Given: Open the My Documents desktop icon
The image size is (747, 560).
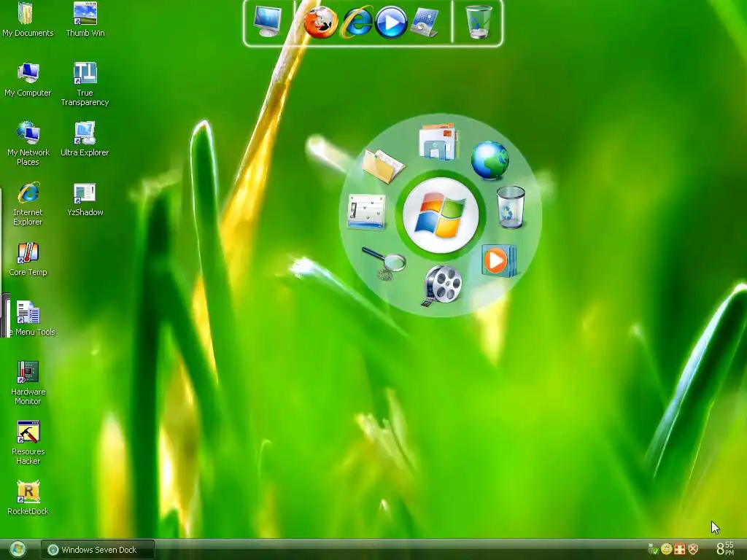Looking at the screenshot, I should (x=28, y=19).
